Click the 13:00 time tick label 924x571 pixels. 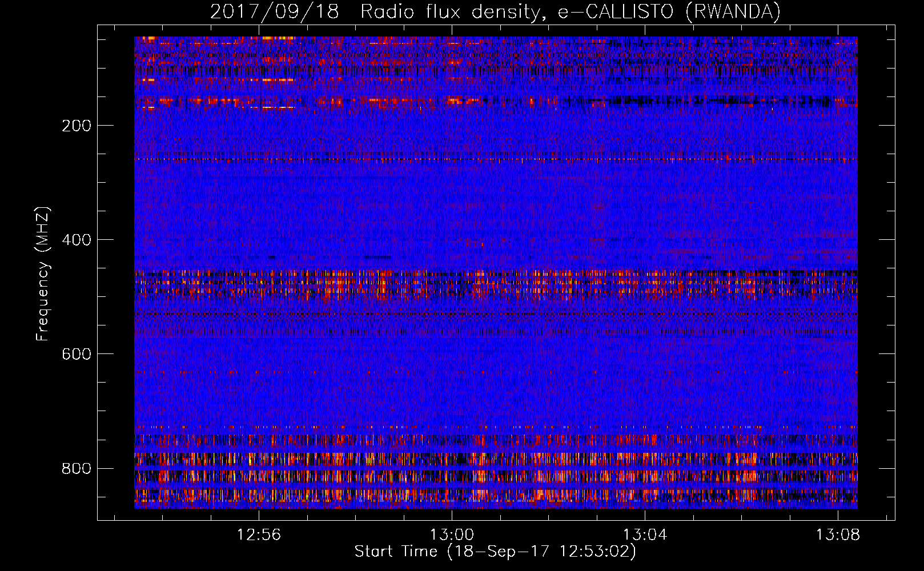[452, 535]
